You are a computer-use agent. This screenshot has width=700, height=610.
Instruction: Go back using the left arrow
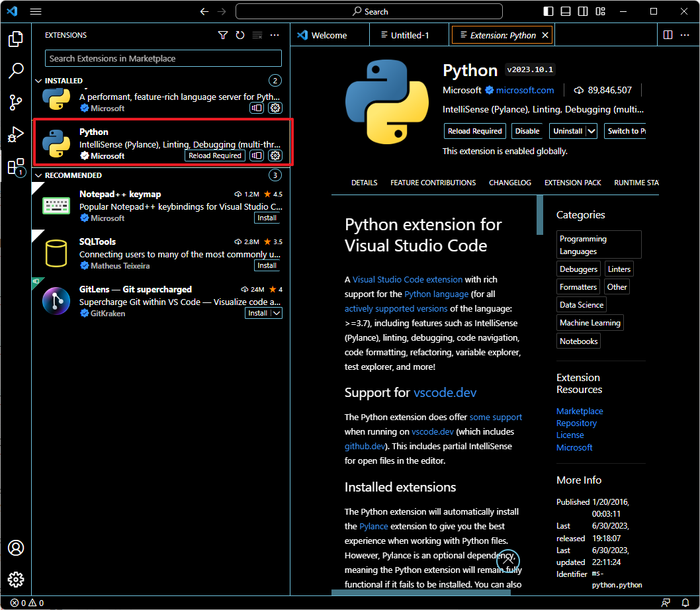coord(204,12)
